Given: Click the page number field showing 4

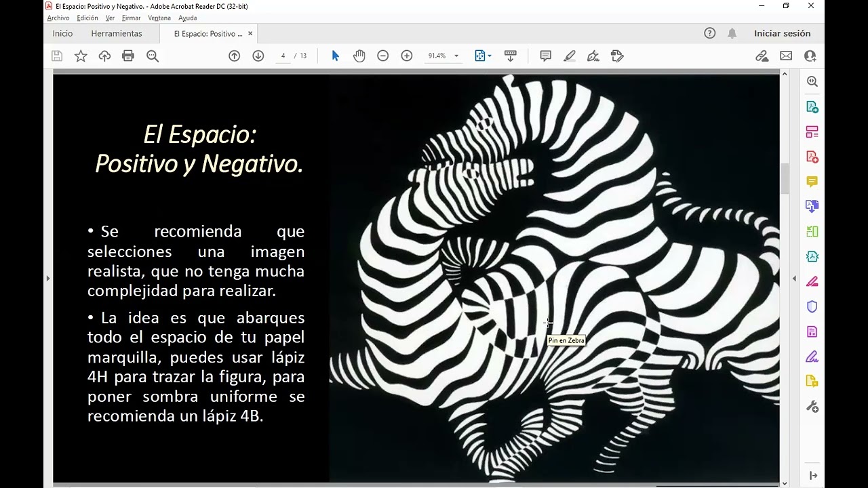Looking at the screenshot, I should 283,56.
